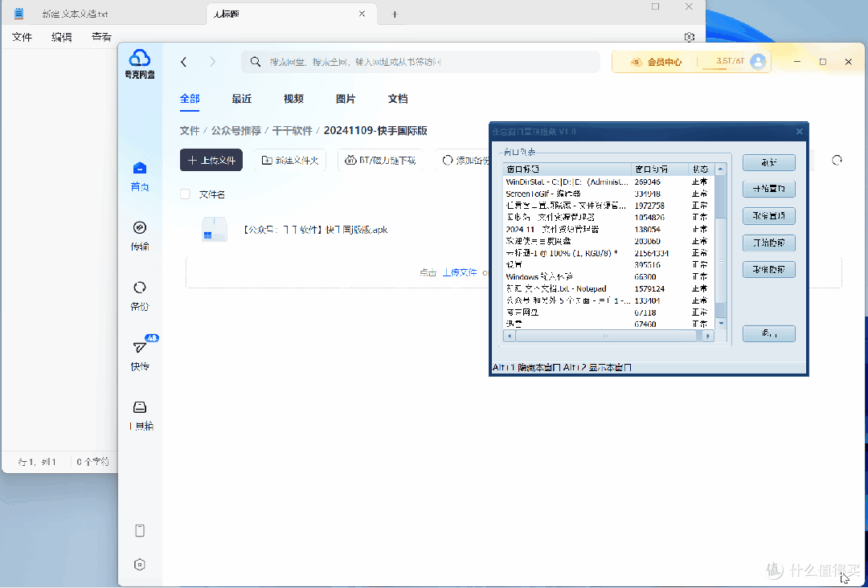Screen dimensions: 868x588
Task: Click the refresh icon right of the file toolbar
Action: tap(837, 160)
